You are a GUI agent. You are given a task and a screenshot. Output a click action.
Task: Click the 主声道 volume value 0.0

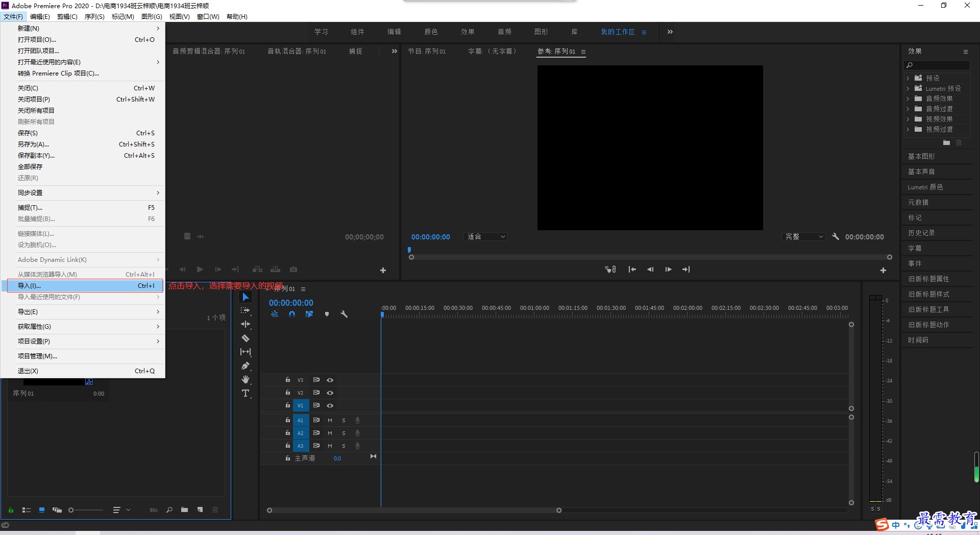(x=337, y=458)
